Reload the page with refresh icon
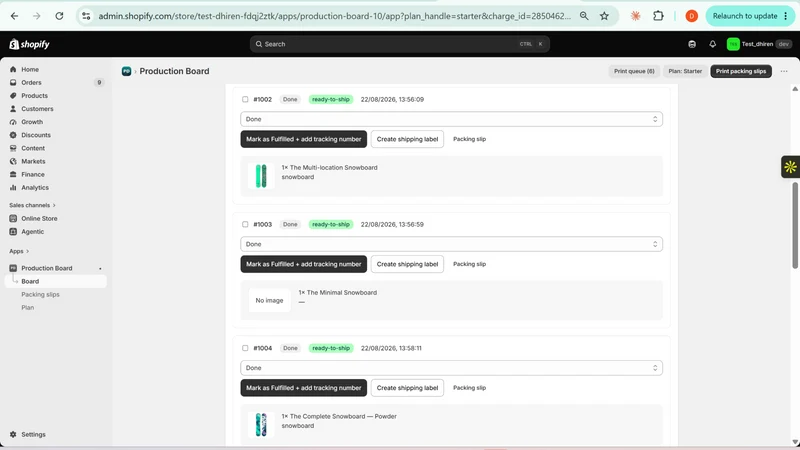 (59, 16)
